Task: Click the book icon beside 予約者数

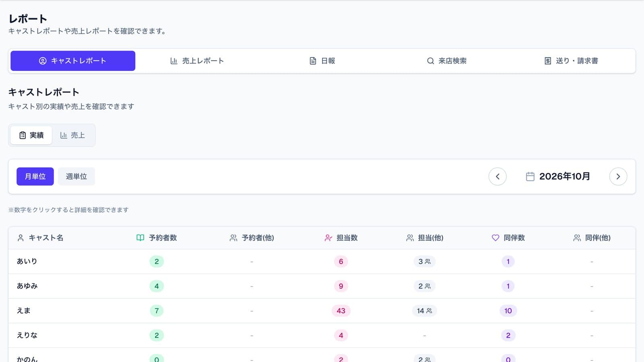Action: tap(140, 238)
